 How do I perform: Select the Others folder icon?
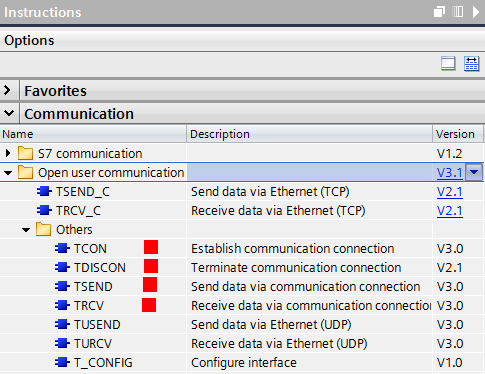[43, 229]
